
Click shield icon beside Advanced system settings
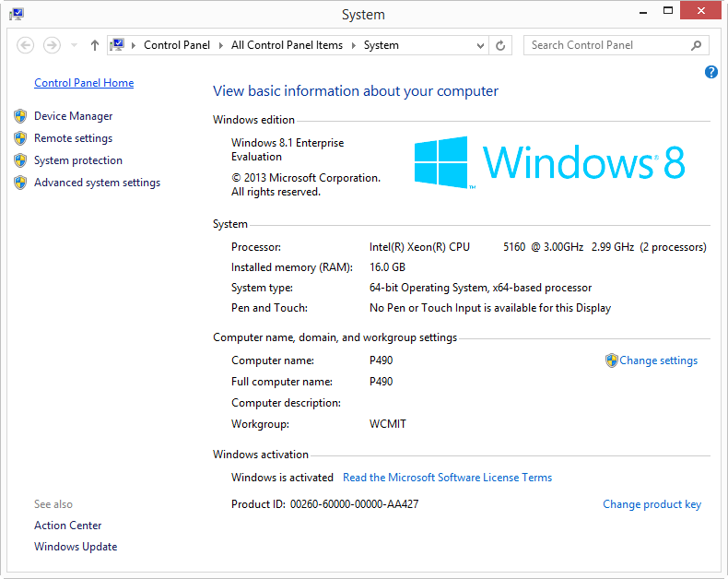(x=20, y=183)
